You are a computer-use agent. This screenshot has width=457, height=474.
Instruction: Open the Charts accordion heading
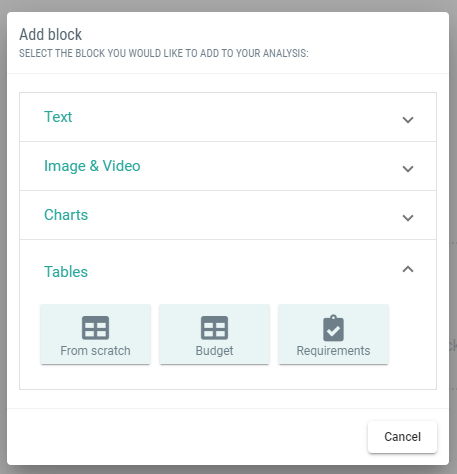coord(66,215)
